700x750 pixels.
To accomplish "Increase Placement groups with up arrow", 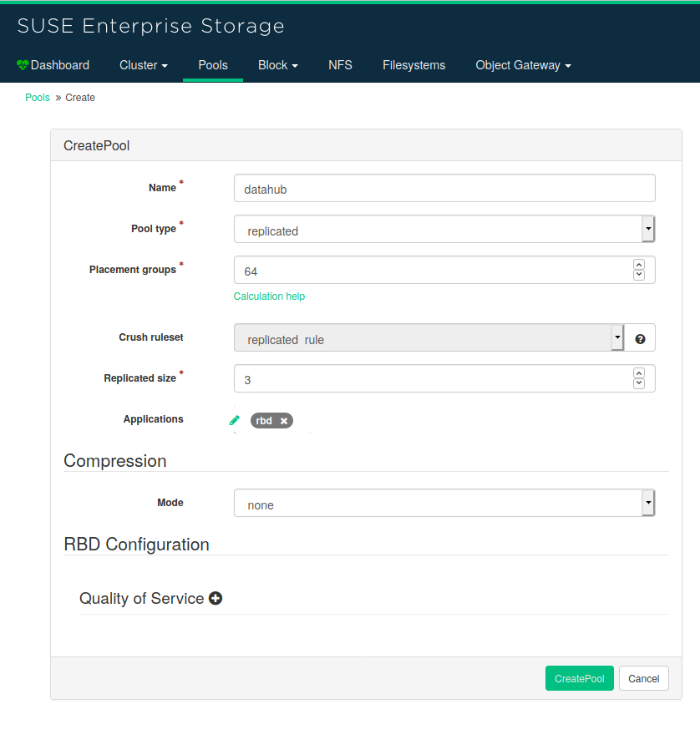I will [x=639, y=265].
